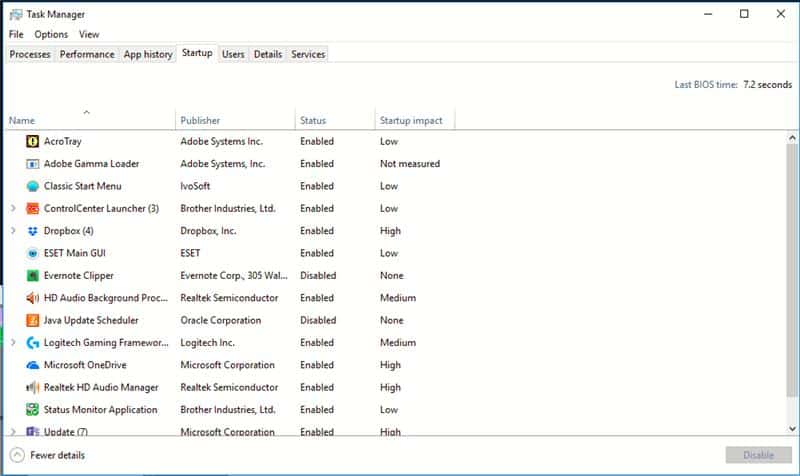Screen dimensions: 800x476
Task: Select the Status Monitor Application icon
Action: [x=32, y=410]
